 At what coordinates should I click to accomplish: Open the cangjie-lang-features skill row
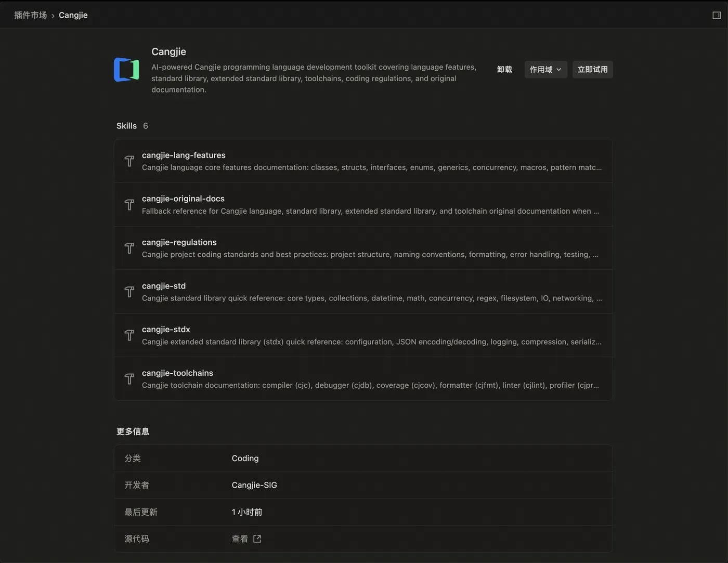coord(363,161)
